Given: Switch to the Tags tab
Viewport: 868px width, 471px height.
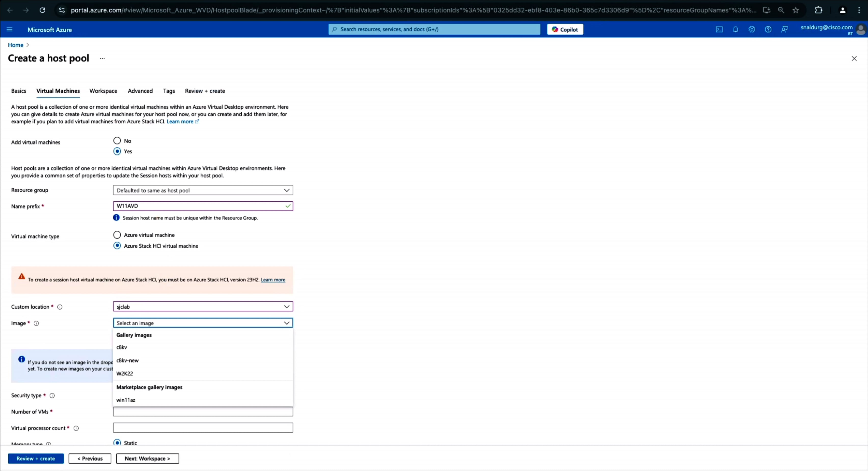Looking at the screenshot, I should coord(169,91).
